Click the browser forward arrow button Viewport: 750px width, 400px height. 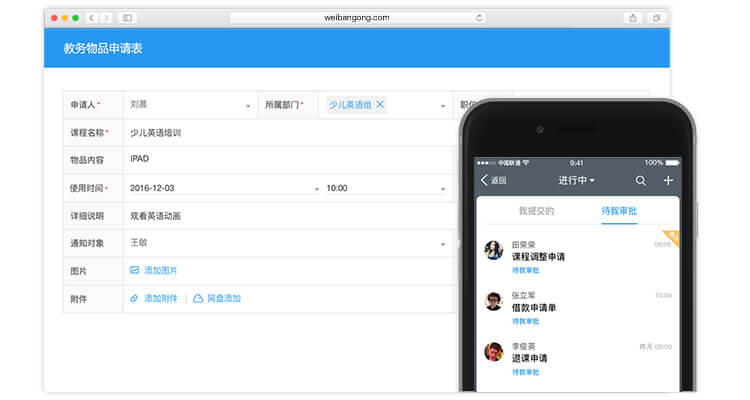(x=105, y=18)
